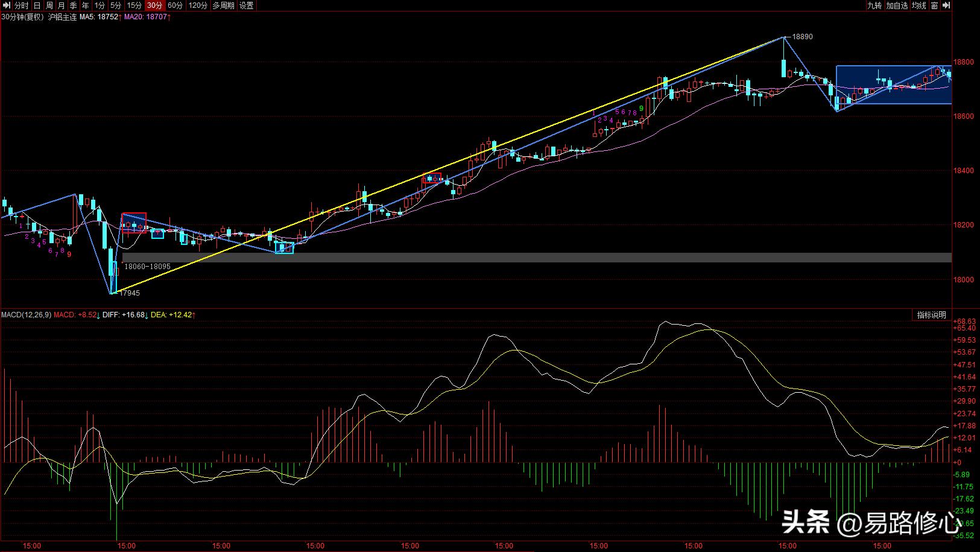This screenshot has width=980, height=552.
Task: Click the 30分钟(复权) adjustment label
Action: [22, 17]
